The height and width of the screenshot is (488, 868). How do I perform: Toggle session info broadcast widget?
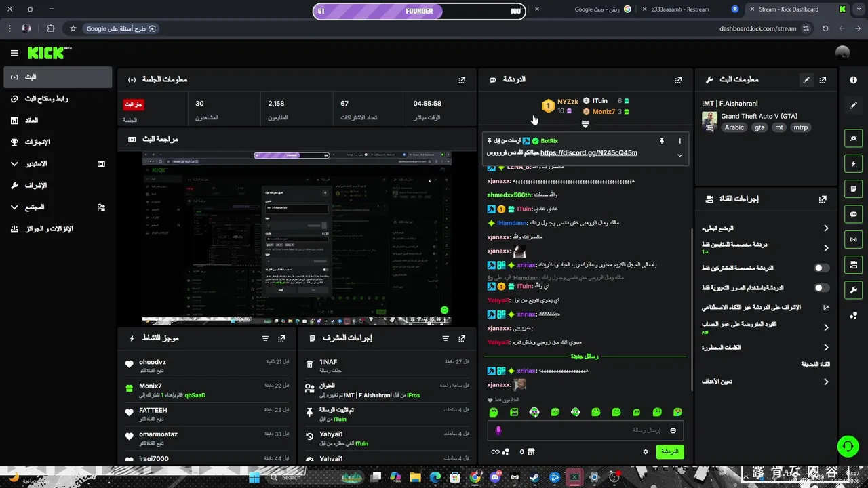click(853, 239)
